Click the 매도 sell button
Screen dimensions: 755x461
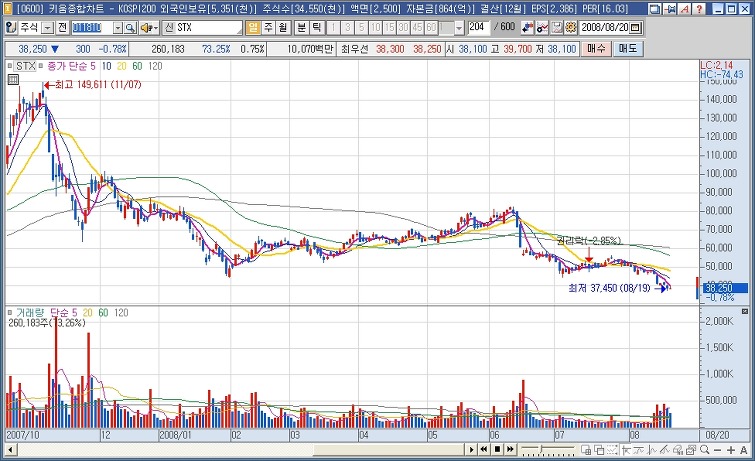[628, 49]
